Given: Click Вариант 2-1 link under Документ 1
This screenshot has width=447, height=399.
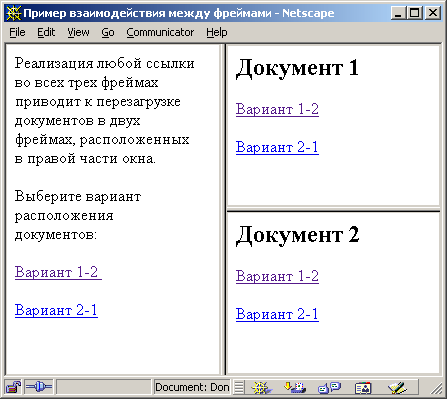Looking at the screenshot, I should tap(277, 147).
